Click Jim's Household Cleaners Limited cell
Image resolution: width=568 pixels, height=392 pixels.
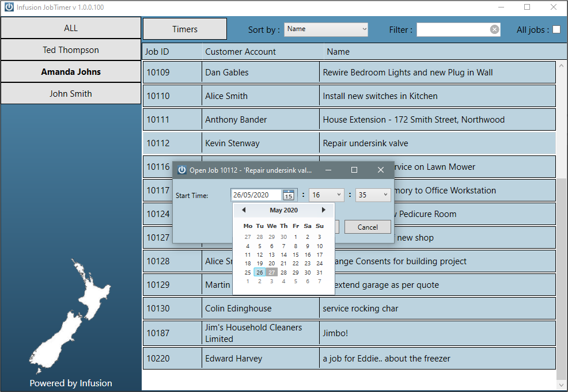point(260,333)
